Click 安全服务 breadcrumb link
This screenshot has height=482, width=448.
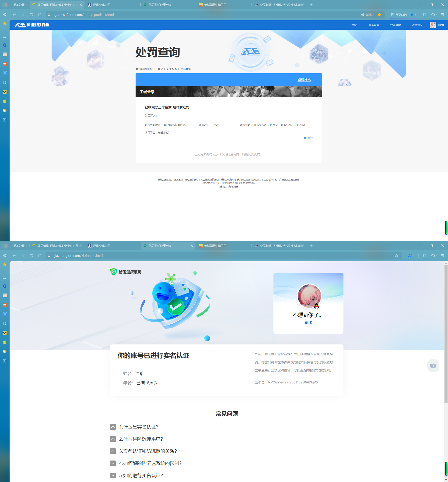coord(171,69)
